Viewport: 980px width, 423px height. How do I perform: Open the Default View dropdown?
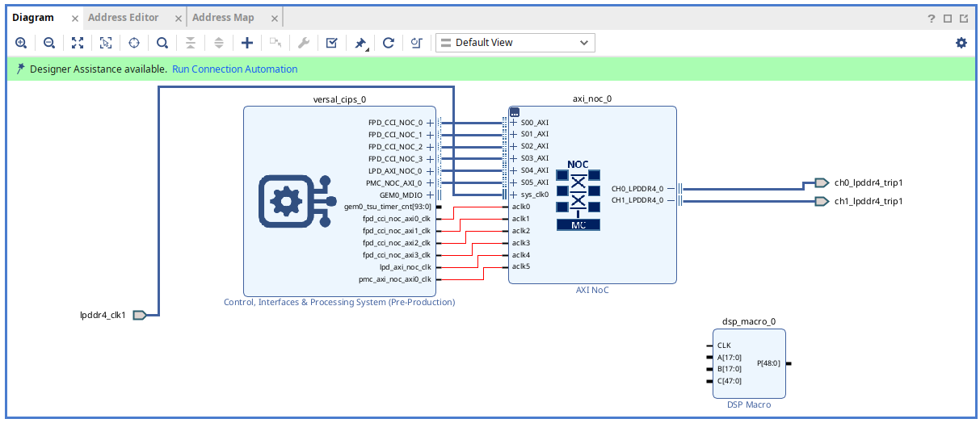coord(515,43)
